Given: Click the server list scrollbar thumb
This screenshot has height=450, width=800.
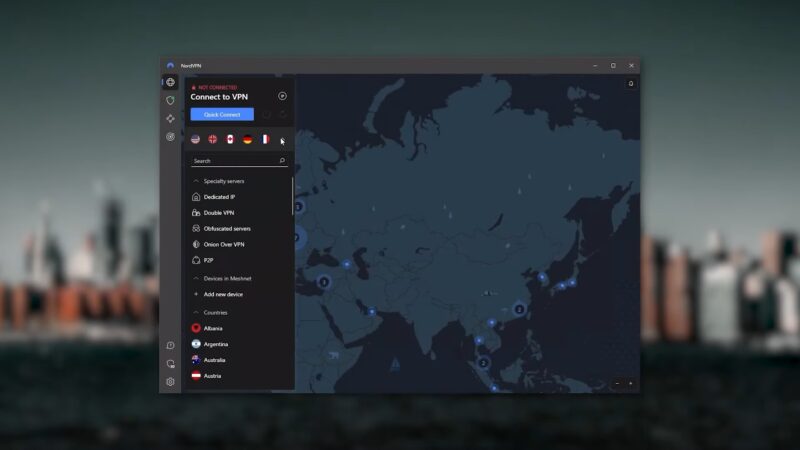Looking at the screenshot, I should click(293, 196).
